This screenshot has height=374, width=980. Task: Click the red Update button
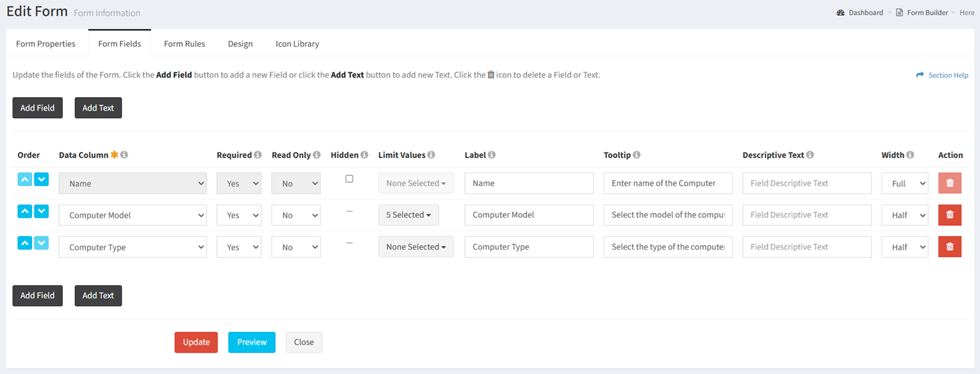(196, 342)
